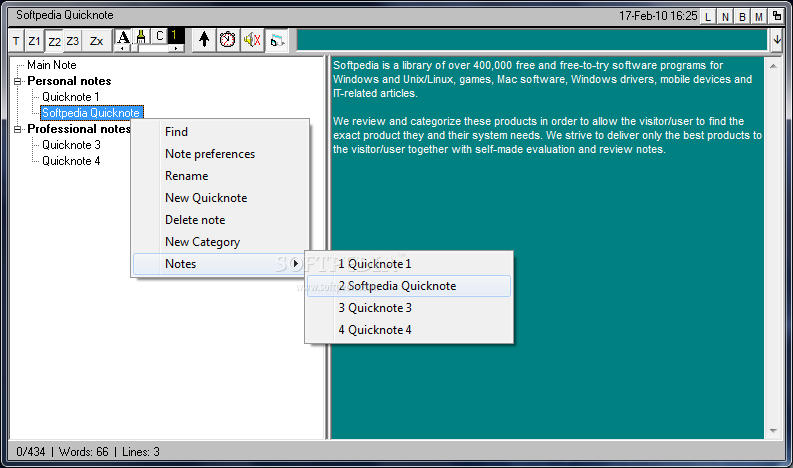The height and width of the screenshot is (468, 793).
Task: Select the Personal notes category label
Action: 69,81
